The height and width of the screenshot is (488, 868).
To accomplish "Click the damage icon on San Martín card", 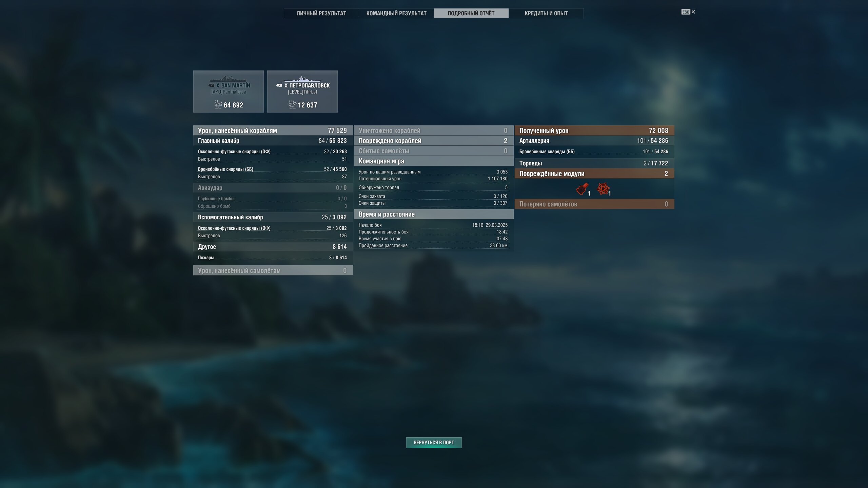I will pos(218,104).
